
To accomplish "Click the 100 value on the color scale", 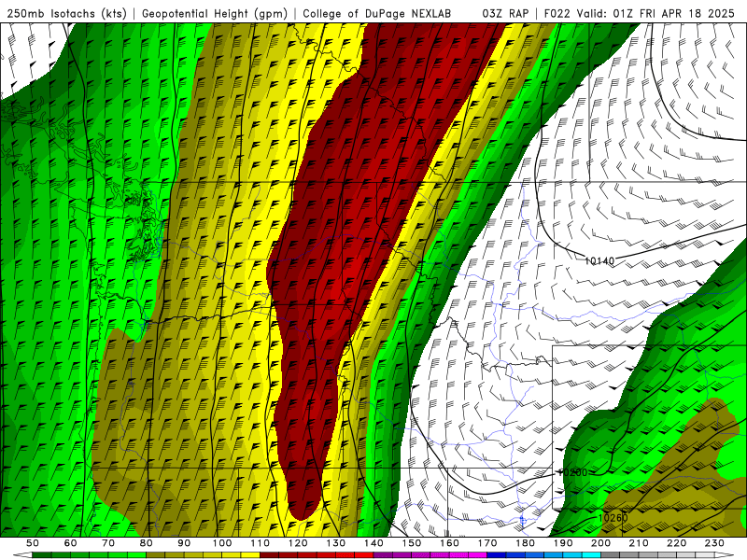I will point(222,543).
